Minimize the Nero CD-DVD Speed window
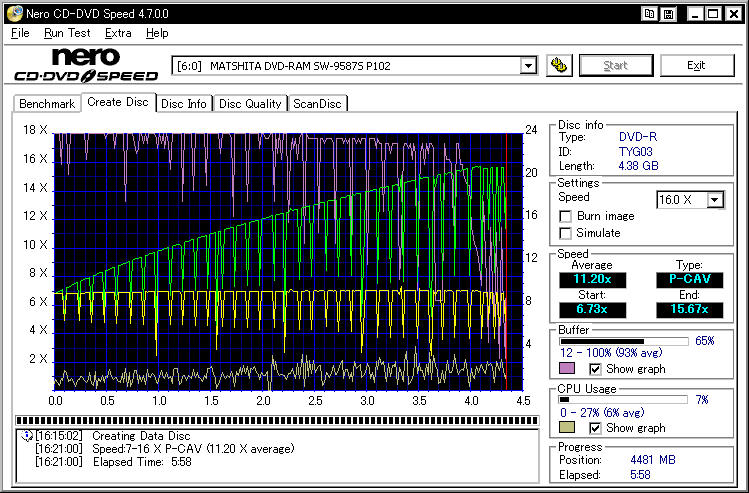Image resolution: width=749 pixels, height=493 pixels. tap(693, 13)
